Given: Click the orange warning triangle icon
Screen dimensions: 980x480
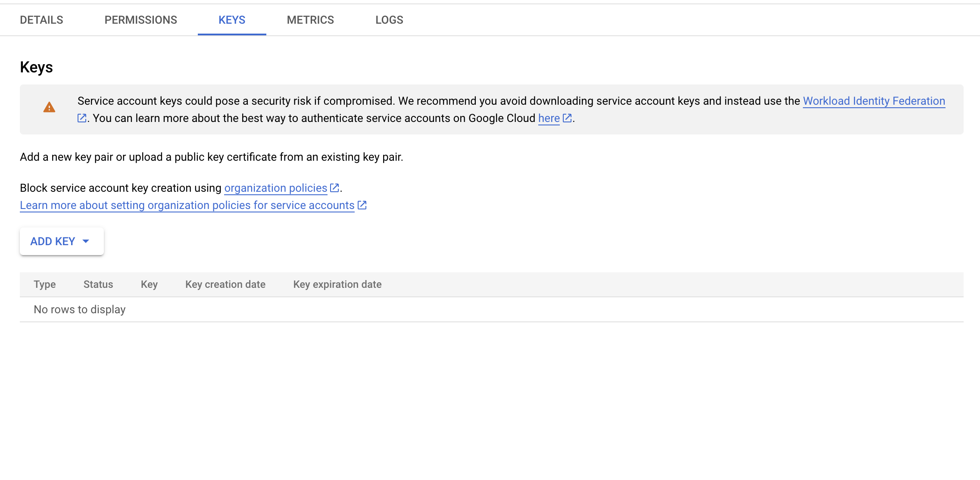Looking at the screenshot, I should point(49,107).
